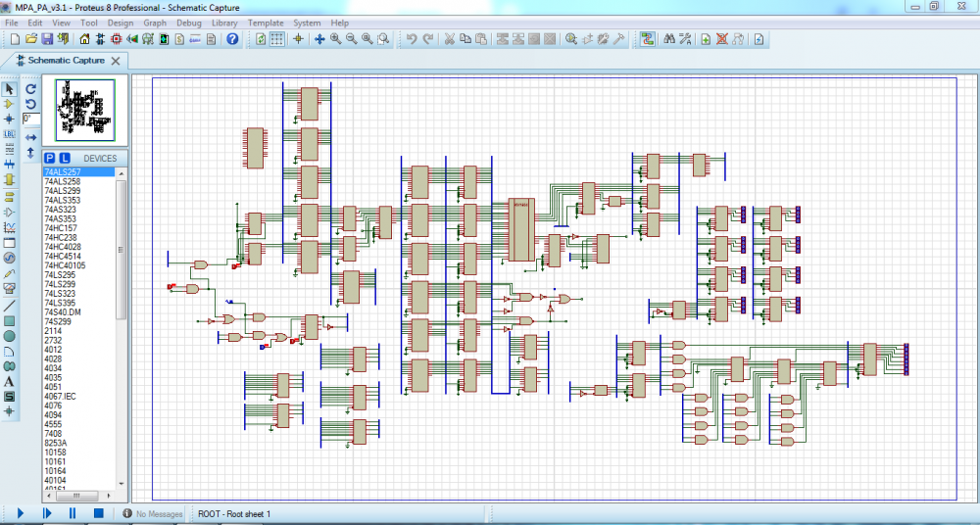This screenshot has height=525, width=980.
Task: Select the Selection arrow mode tool
Action: coord(10,89)
